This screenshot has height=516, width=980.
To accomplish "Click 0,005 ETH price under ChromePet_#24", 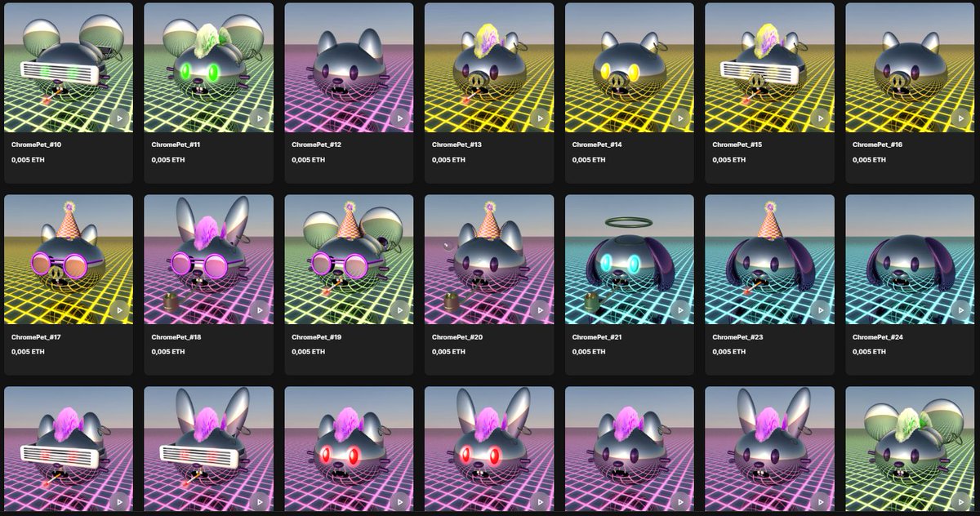I will coord(870,352).
